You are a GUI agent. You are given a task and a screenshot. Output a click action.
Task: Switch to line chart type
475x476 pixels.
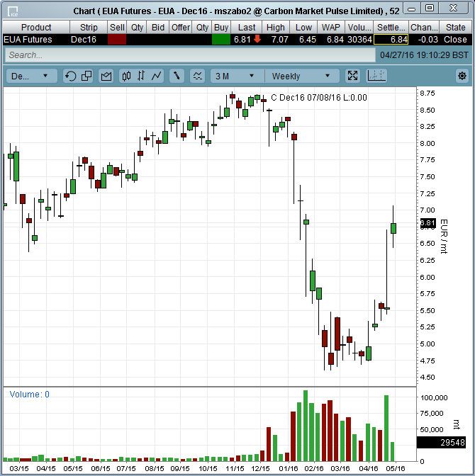[156, 76]
